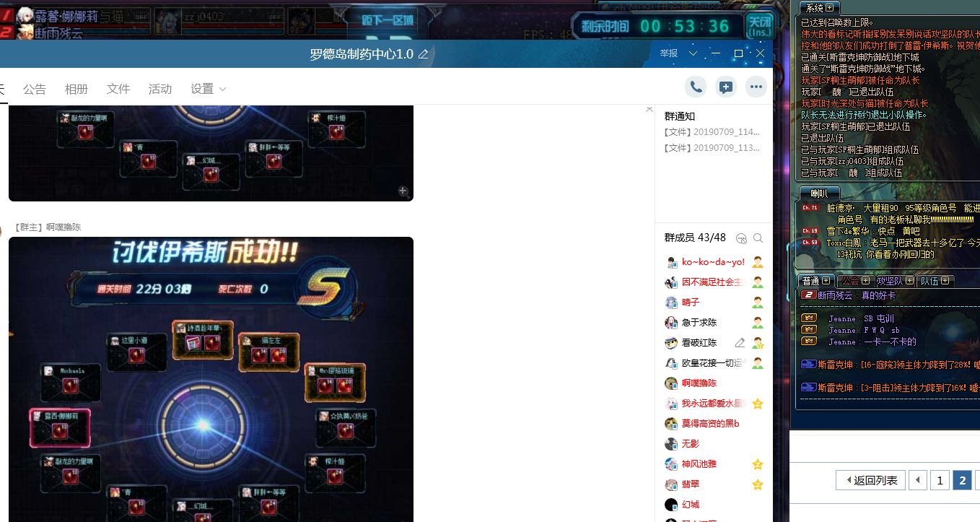
Task: Click the star badge beside 神风池雅
Action: tap(758, 464)
